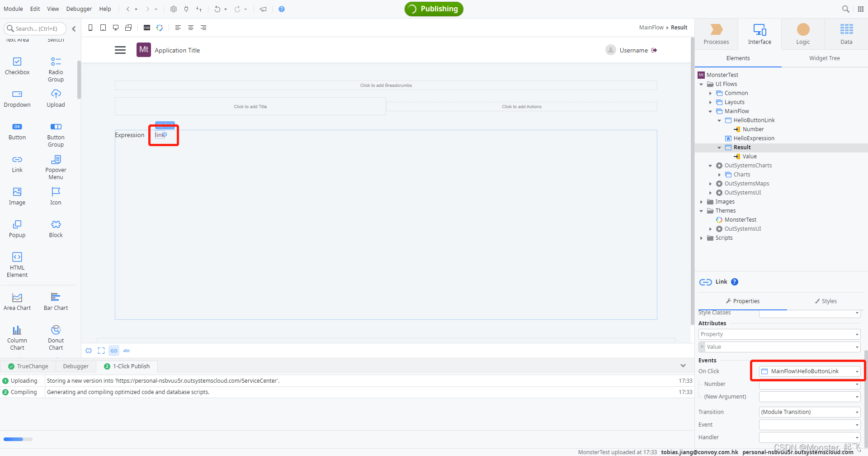868x456 pixels.
Task: Pick the Popup widget in the toolbox
Action: (x=17, y=229)
